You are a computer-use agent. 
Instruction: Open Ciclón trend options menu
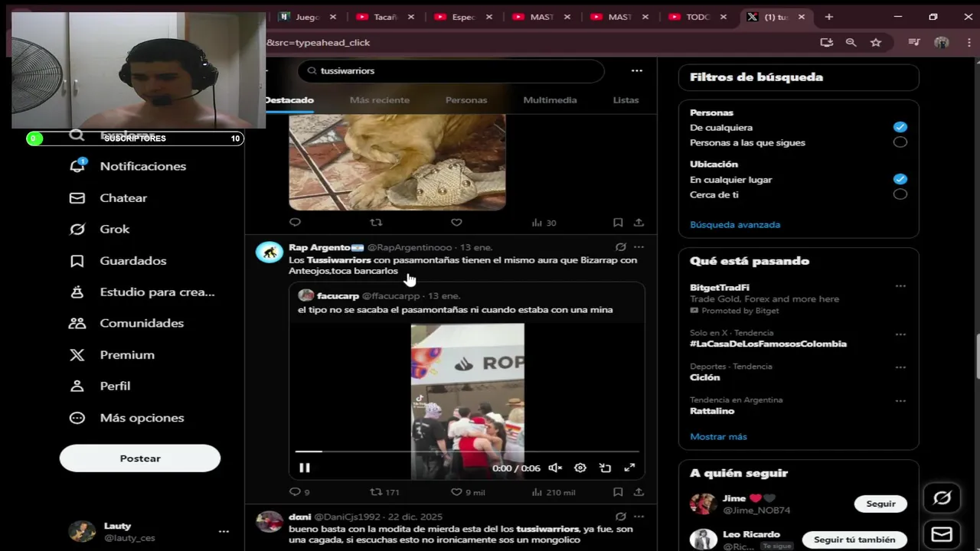900,368
